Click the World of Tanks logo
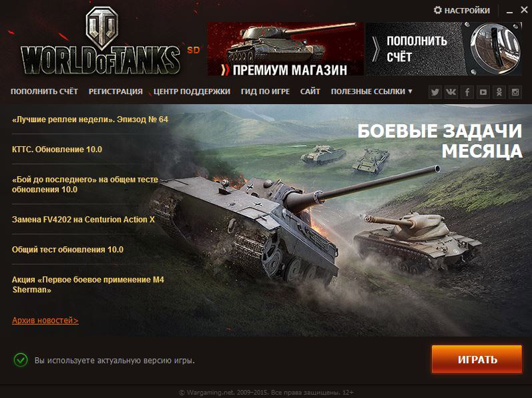 click(x=100, y=43)
